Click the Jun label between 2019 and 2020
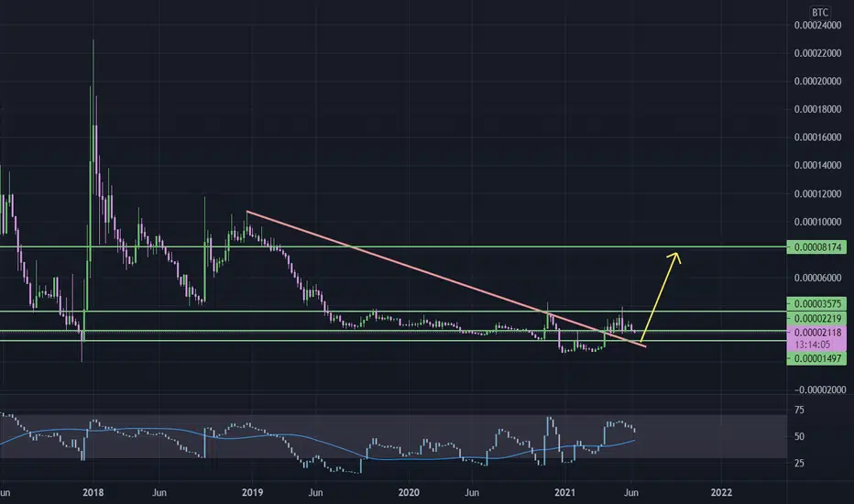The image size is (854, 504). coord(315,493)
